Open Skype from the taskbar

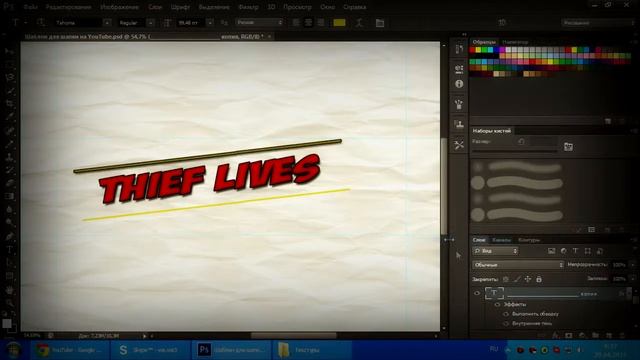coord(151,350)
